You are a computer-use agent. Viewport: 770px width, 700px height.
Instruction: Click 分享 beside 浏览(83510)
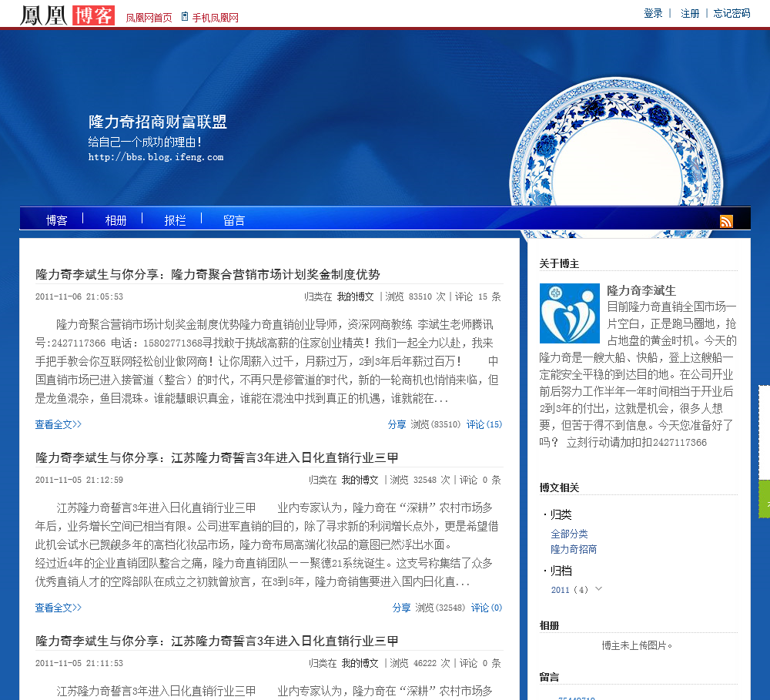coord(397,424)
